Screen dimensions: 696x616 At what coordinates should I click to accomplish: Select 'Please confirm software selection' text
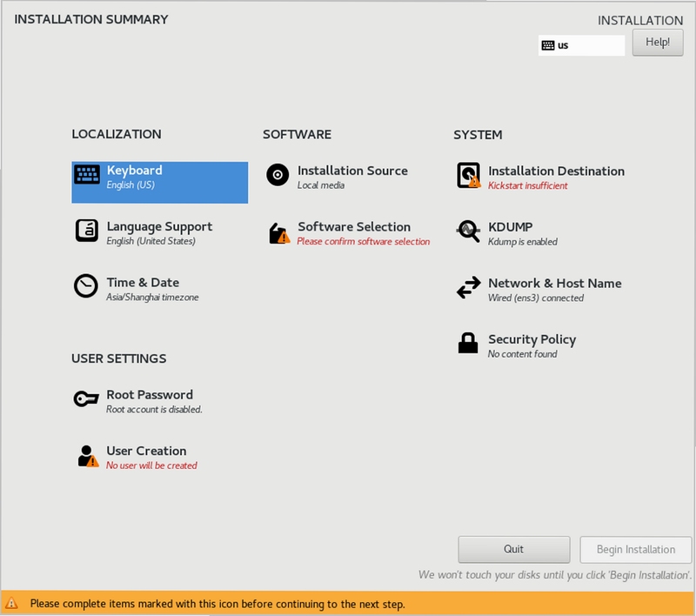point(363,241)
